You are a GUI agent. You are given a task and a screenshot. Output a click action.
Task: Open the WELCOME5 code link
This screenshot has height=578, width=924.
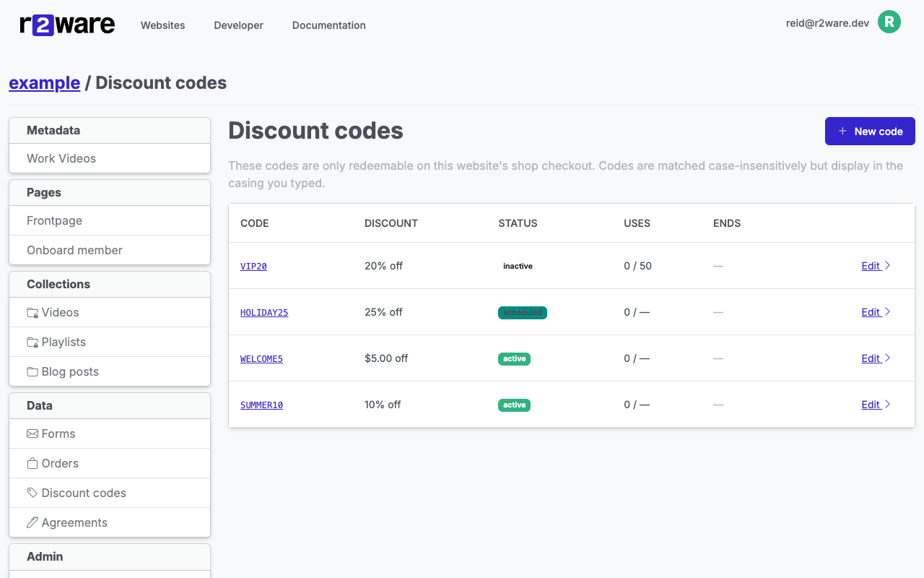[x=261, y=359]
